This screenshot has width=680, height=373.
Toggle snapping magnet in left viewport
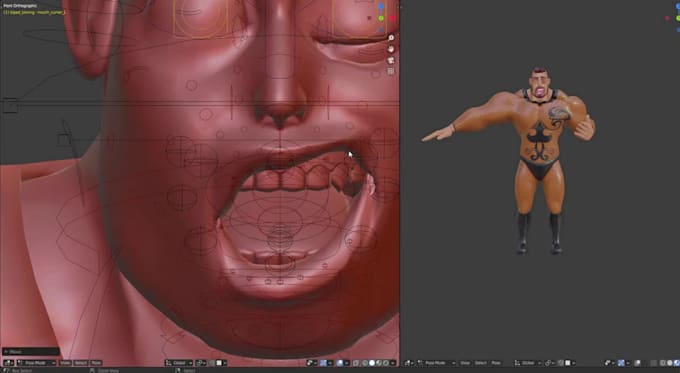pos(212,363)
